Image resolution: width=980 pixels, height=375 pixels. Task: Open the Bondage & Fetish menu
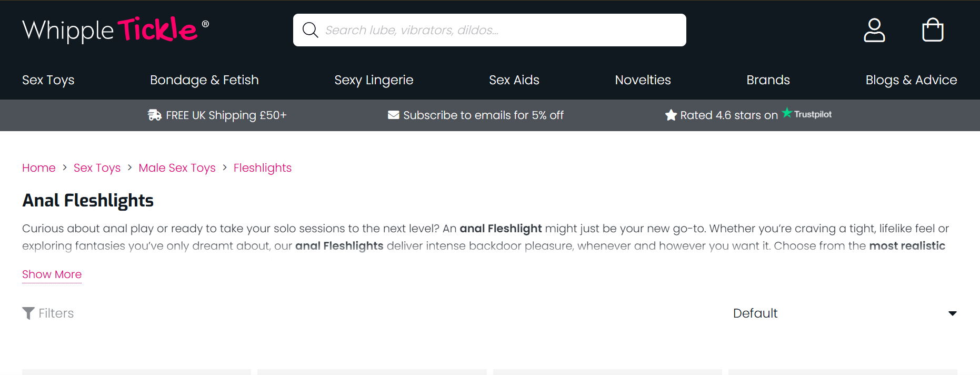(204, 80)
